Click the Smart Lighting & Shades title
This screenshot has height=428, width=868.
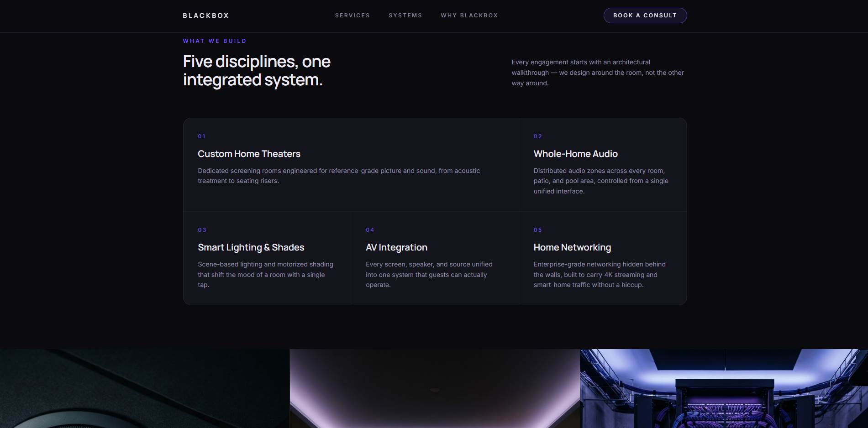pyautogui.click(x=251, y=247)
